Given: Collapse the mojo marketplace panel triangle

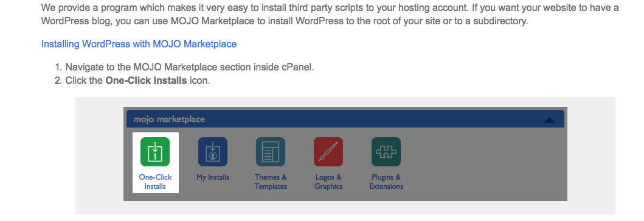Looking at the screenshot, I should [x=549, y=120].
